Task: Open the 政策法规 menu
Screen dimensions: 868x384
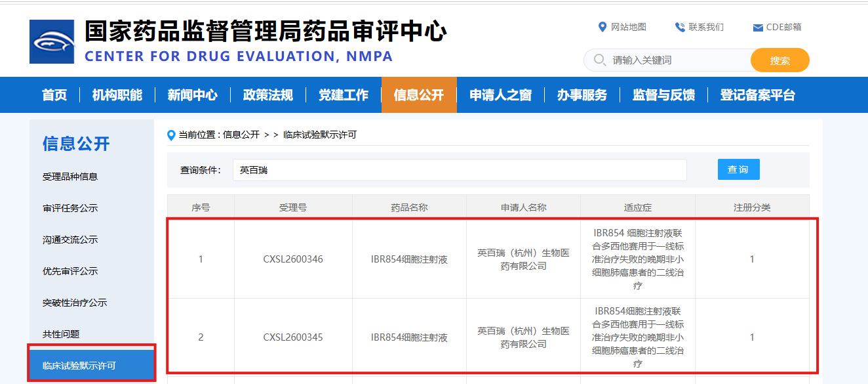Action: (268, 95)
